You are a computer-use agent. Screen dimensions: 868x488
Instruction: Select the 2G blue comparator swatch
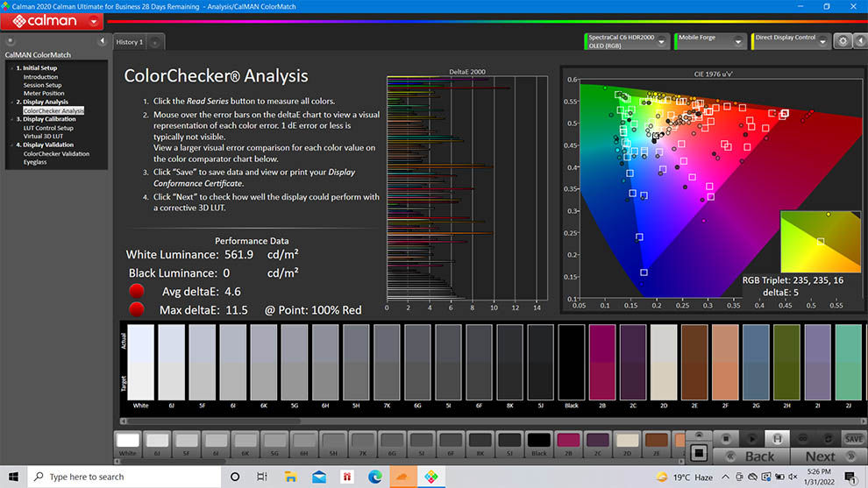click(x=756, y=362)
